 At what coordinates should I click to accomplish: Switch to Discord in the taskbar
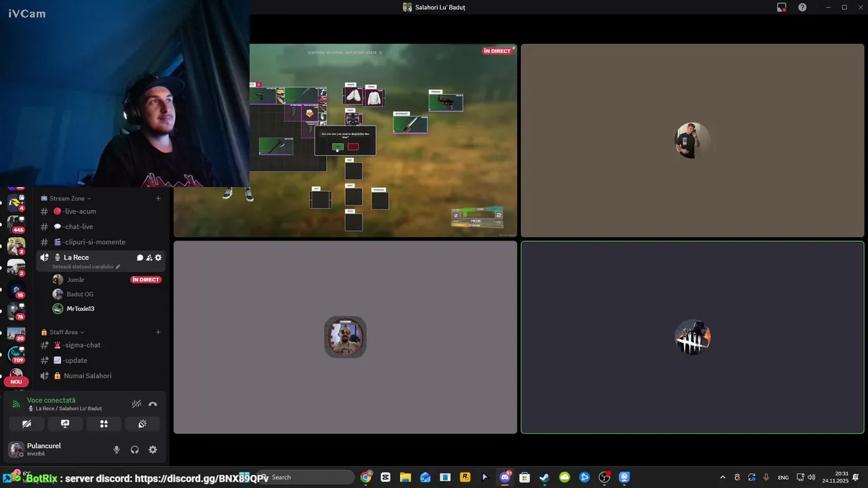(505, 477)
